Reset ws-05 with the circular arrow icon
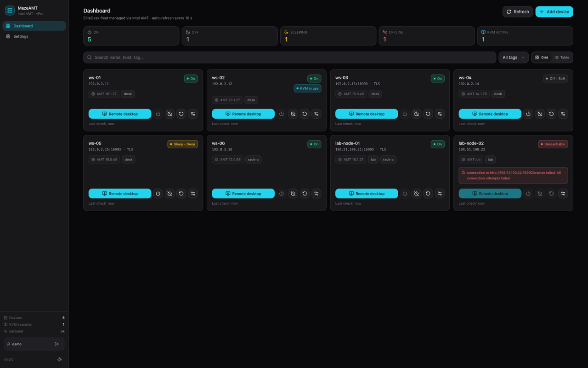The width and height of the screenshot is (588, 368). (181, 194)
